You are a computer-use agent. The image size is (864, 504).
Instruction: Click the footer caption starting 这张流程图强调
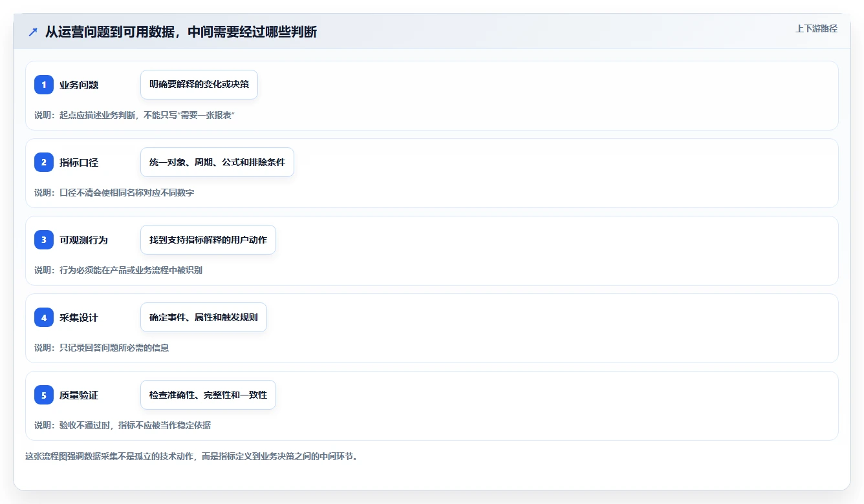[191, 456]
